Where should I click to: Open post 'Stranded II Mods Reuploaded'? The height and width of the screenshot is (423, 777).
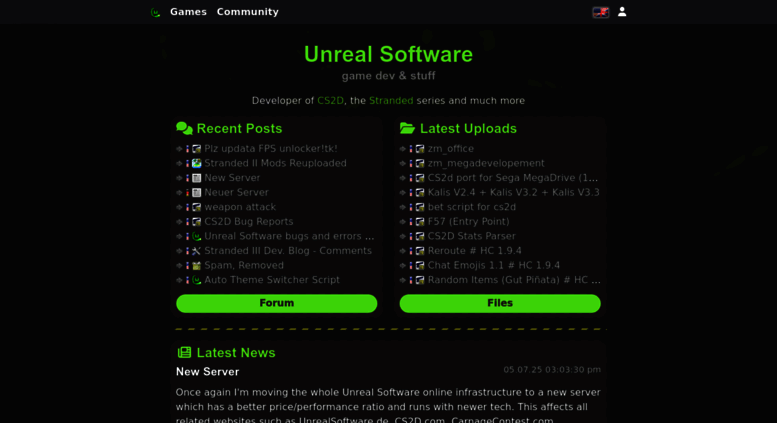tap(276, 163)
